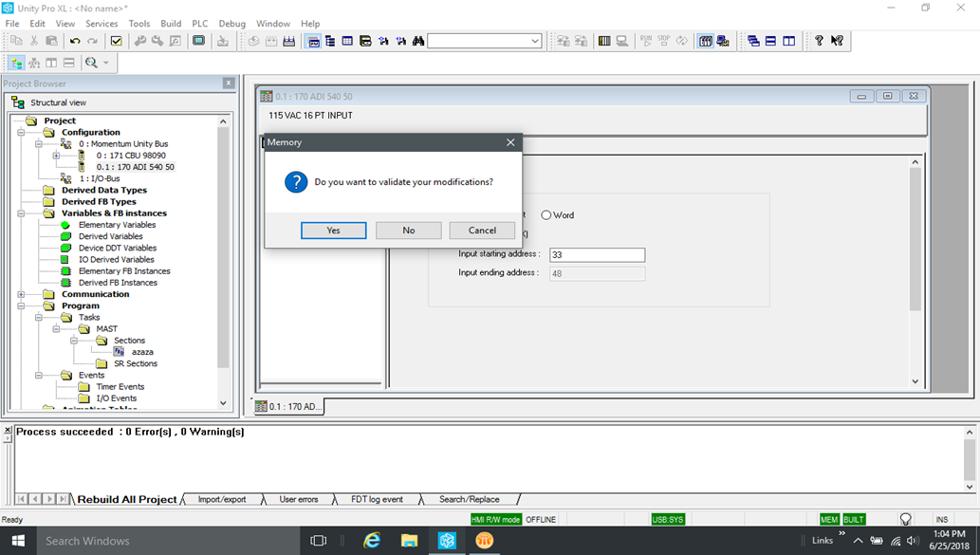Open the Windows Start menu
The image size is (980, 555).
pos(17,541)
